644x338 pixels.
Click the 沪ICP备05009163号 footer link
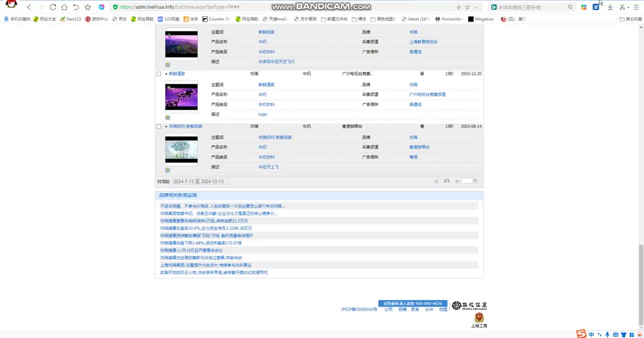point(359,310)
